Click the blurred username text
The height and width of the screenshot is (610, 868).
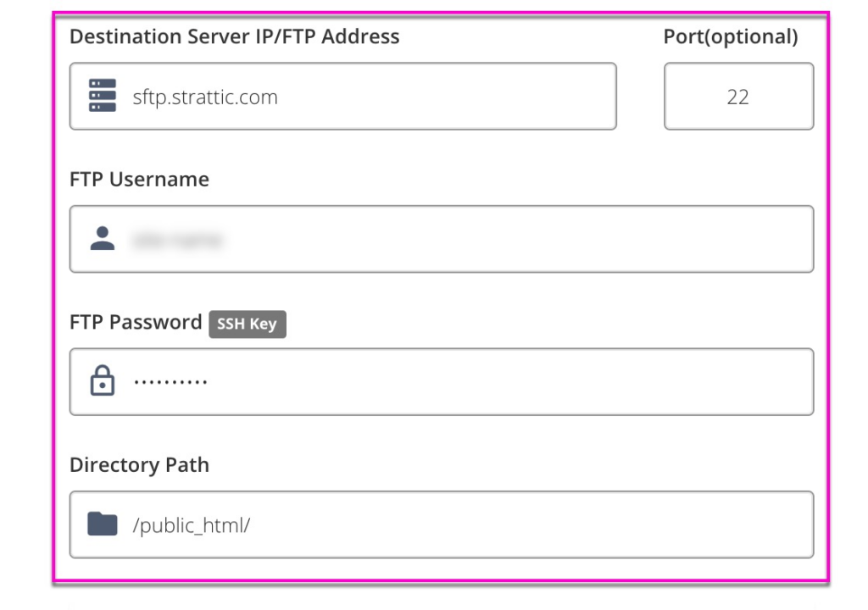coord(178,240)
